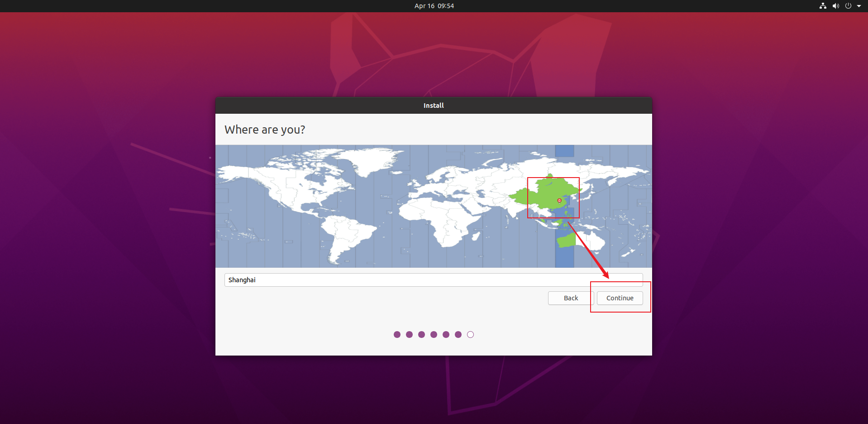Expand the system menu arrow in top bar
This screenshot has height=424, width=868.
(x=859, y=6)
